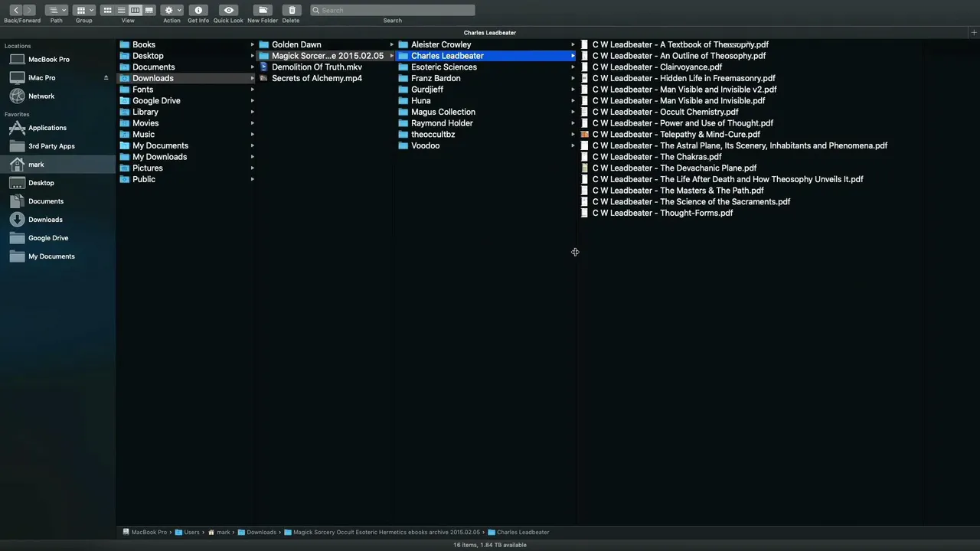The width and height of the screenshot is (980, 551).
Task: Go forward with the Forward arrow
Action: tap(29, 10)
